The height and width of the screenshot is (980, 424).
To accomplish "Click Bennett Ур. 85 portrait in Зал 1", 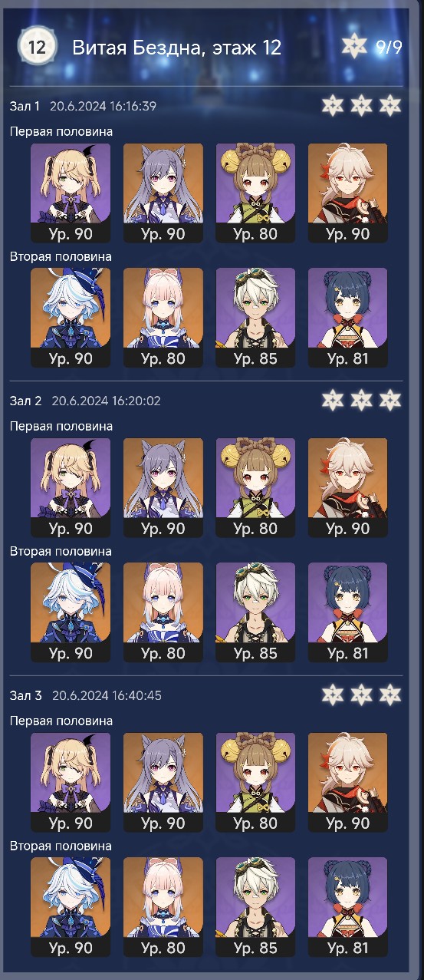I will (x=255, y=318).
